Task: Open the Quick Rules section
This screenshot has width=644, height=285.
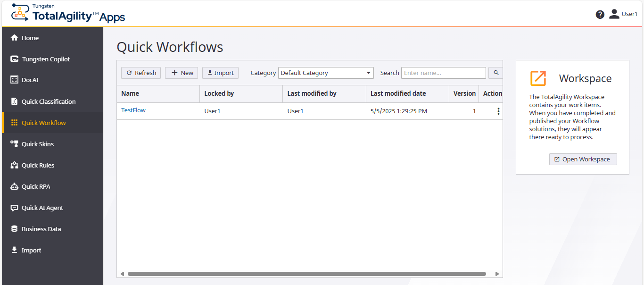Action: point(39,165)
